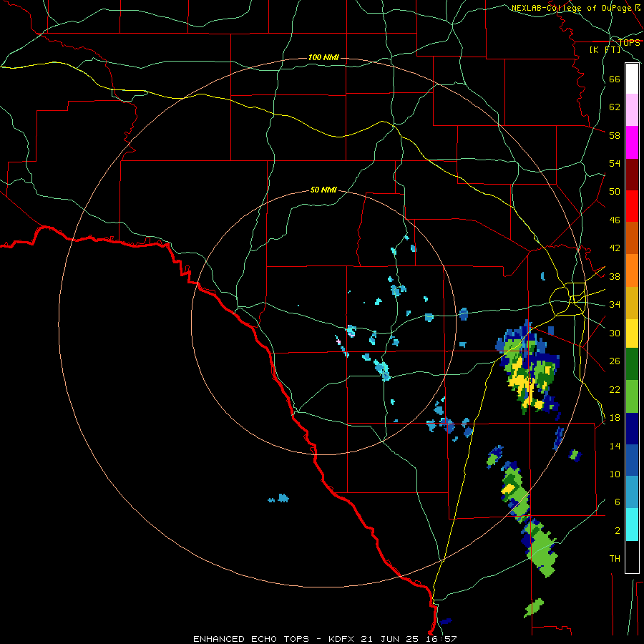Click the "21 JUN 25" date in caption

point(389,639)
